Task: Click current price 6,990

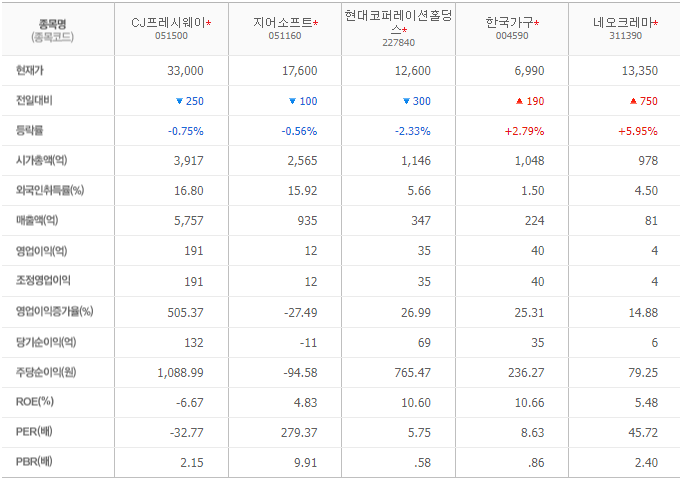Action: point(529,71)
